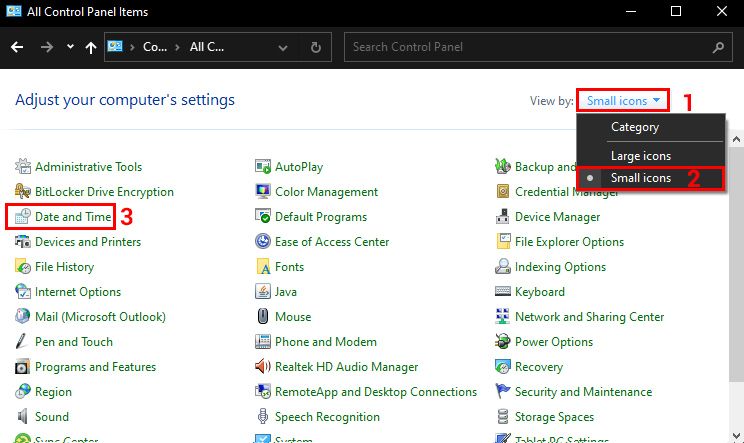The height and width of the screenshot is (443, 744).
Task: Open the Internet Options icon
Action: (22, 292)
